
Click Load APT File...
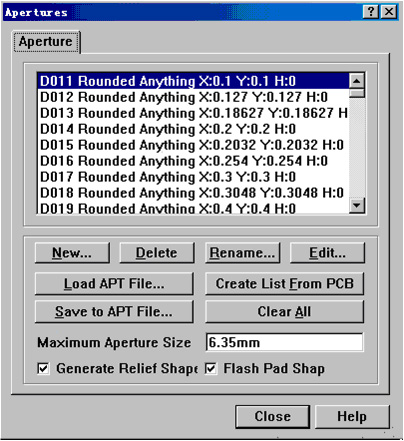[x=114, y=284]
